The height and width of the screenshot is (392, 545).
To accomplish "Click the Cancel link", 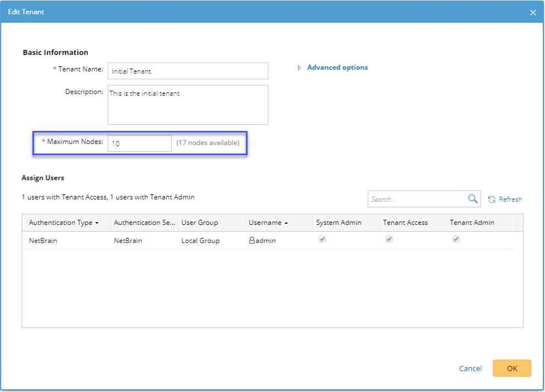I will click(470, 368).
